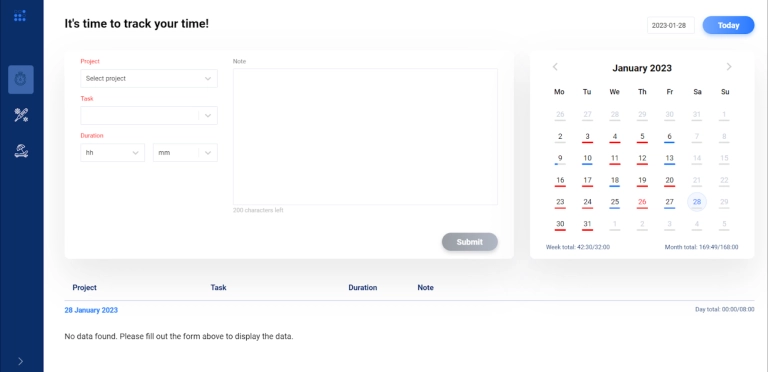Select January 5 in the calendar
Viewport: 768px width, 372px height.
(x=642, y=137)
